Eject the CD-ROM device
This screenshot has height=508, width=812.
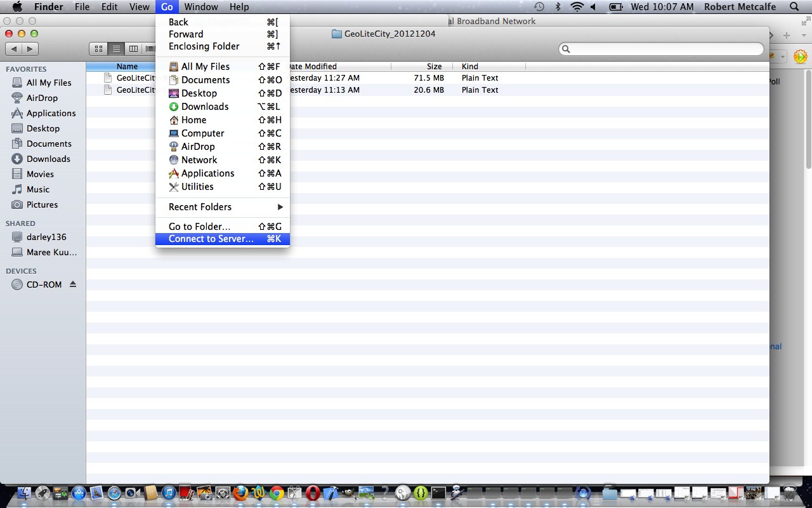(73, 284)
